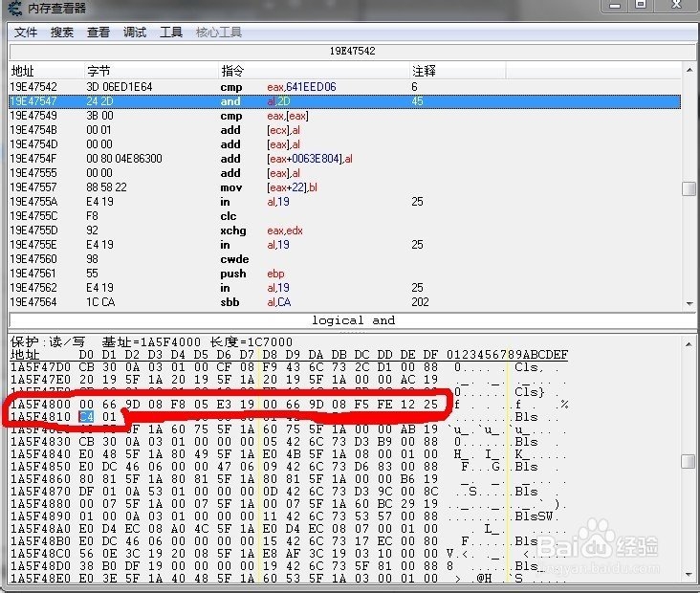
Task: Minimize the 内存查看器 window
Action: pos(615,6)
